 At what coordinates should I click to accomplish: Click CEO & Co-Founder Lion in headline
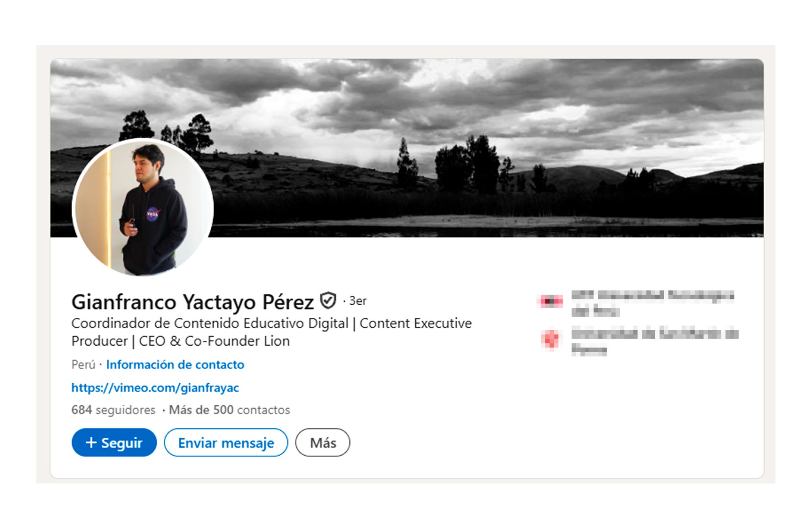click(x=214, y=341)
